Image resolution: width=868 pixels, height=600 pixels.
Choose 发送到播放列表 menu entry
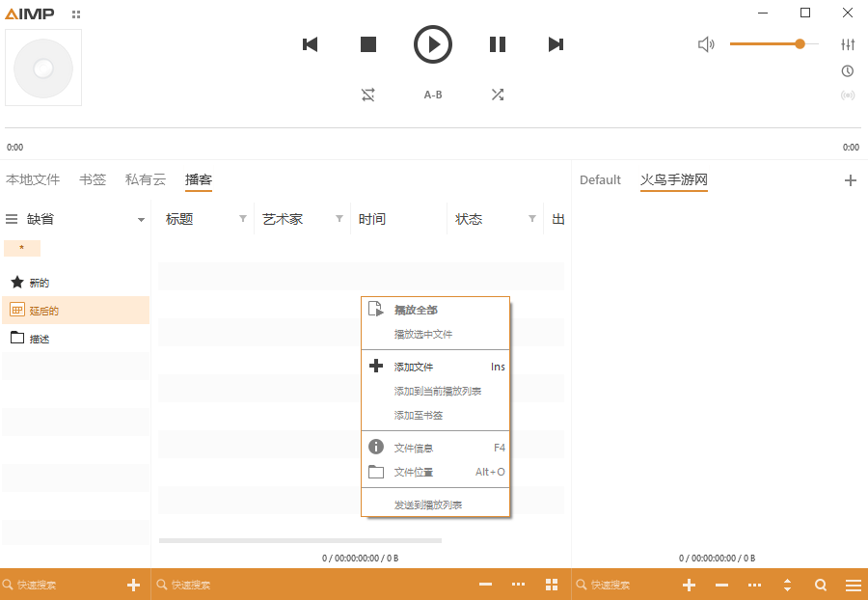435,505
